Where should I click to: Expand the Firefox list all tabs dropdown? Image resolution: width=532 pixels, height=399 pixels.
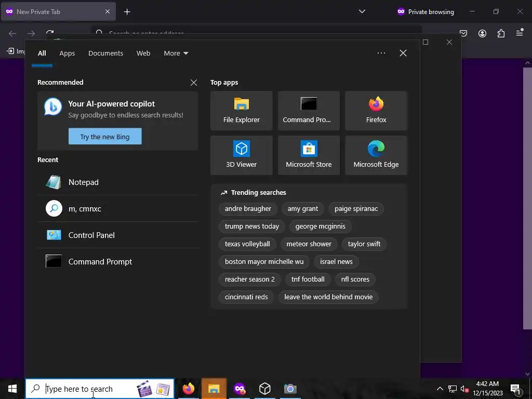click(362, 11)
